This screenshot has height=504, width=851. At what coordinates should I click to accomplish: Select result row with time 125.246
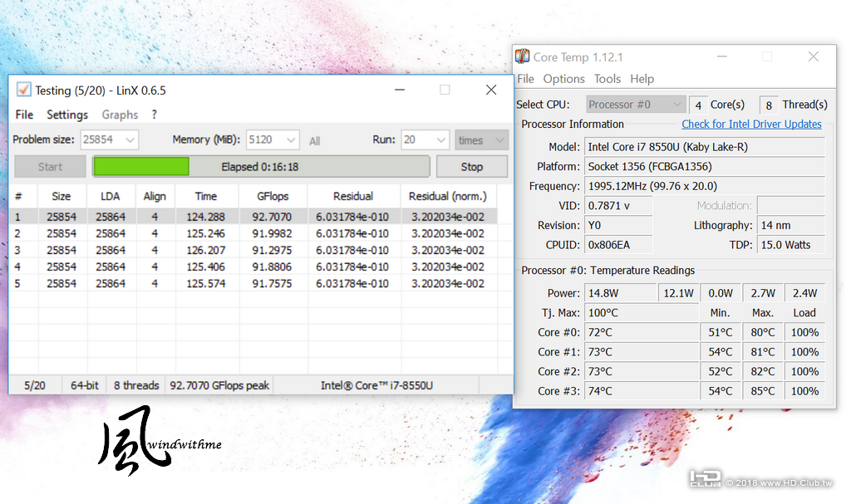(253, 233)
